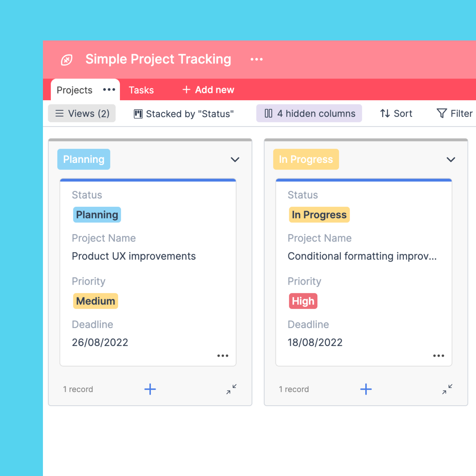The image size is (476, 476).
Task: Click the hidden columns icon
Action: tap(268, 113)
